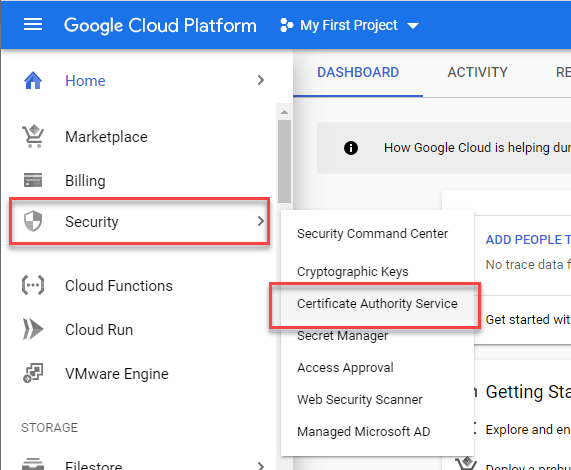Switch to the DASHBOARD tab

point(358,72)
